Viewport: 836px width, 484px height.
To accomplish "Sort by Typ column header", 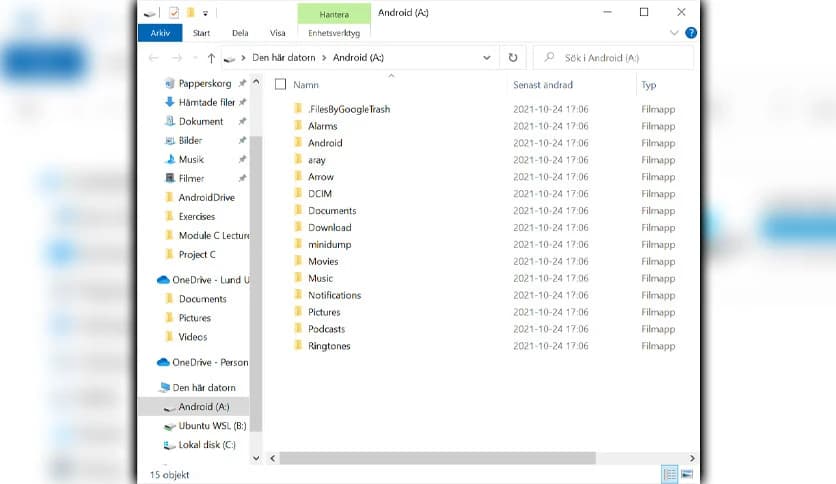I will coord(648,85).
